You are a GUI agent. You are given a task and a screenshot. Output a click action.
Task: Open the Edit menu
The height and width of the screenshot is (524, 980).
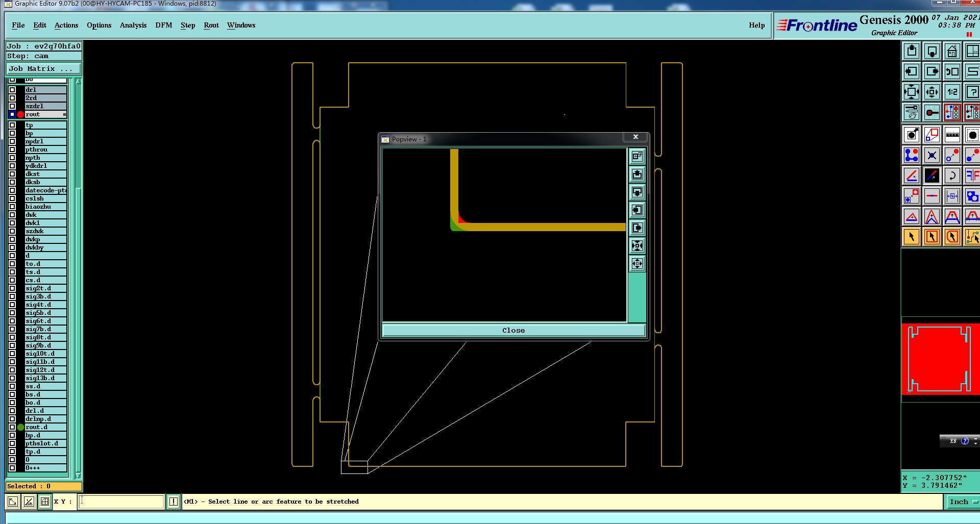[40, 25]
